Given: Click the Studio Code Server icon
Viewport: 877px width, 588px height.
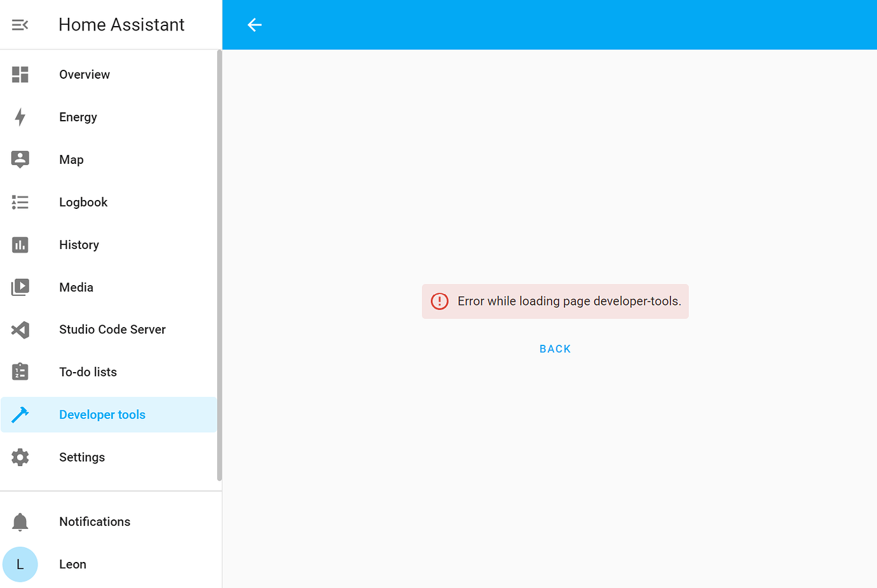Looking at the screenshot, I should [x=20, y=330].
